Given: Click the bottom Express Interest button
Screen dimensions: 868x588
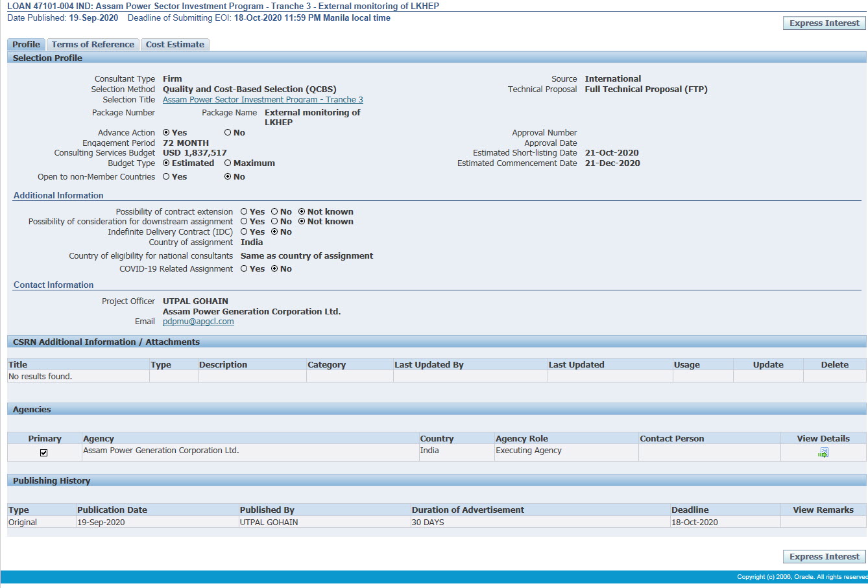Looking at the screenshot, I should pos(824,556).
